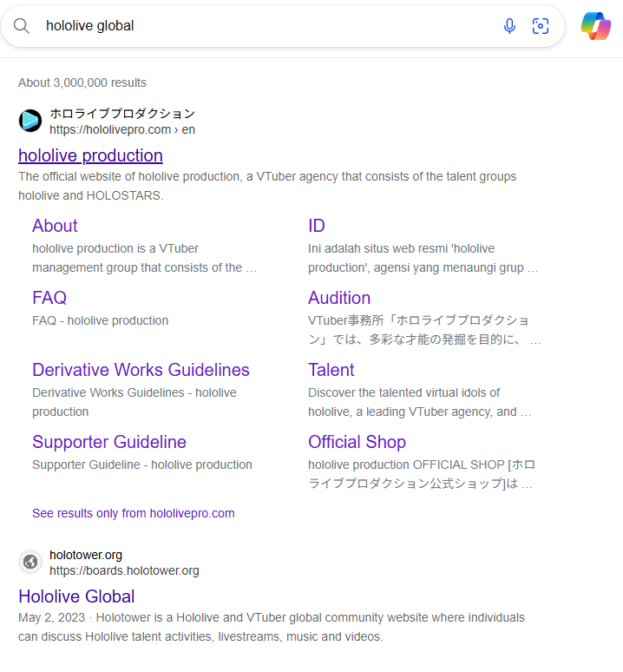
Task: Open the Talent sitelink
Action: 331,370
